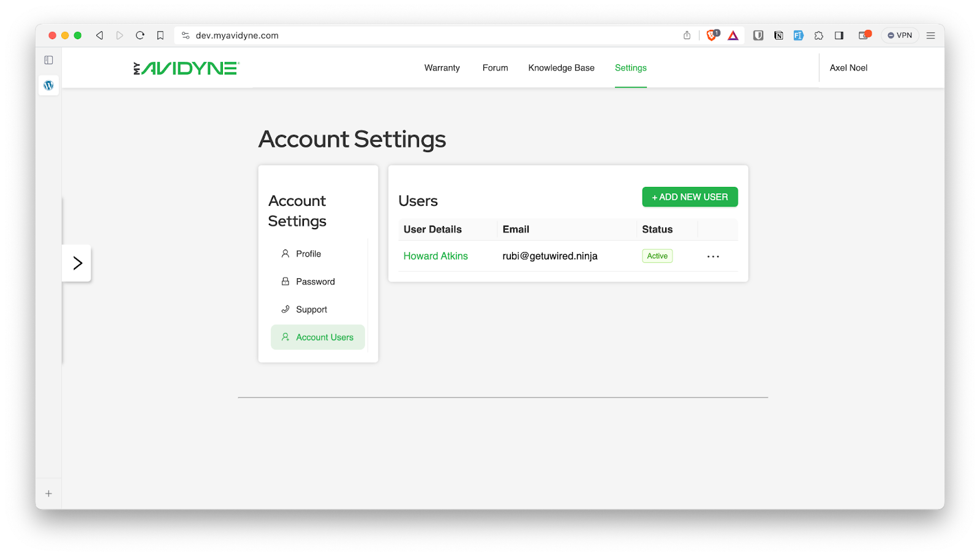
Task: Open the wallet icon with red badge
Action: coord(864,35)
